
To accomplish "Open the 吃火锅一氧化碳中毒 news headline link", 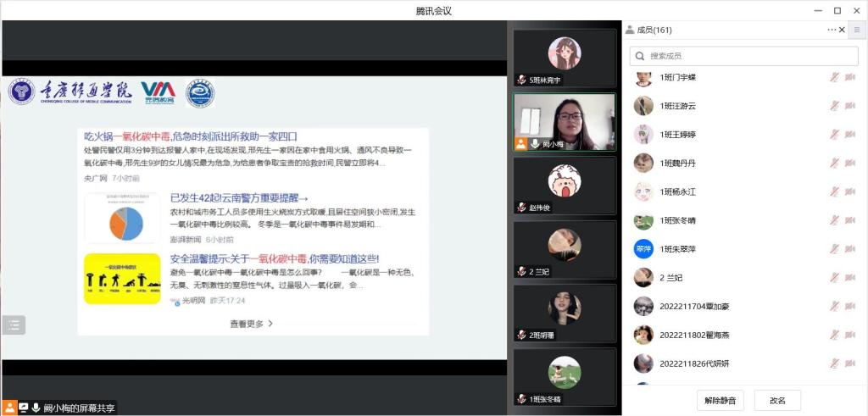I will (190, 136).
